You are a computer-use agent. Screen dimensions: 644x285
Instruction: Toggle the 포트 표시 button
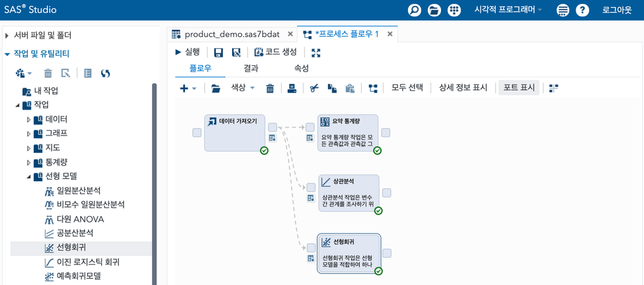click(519, 88)
